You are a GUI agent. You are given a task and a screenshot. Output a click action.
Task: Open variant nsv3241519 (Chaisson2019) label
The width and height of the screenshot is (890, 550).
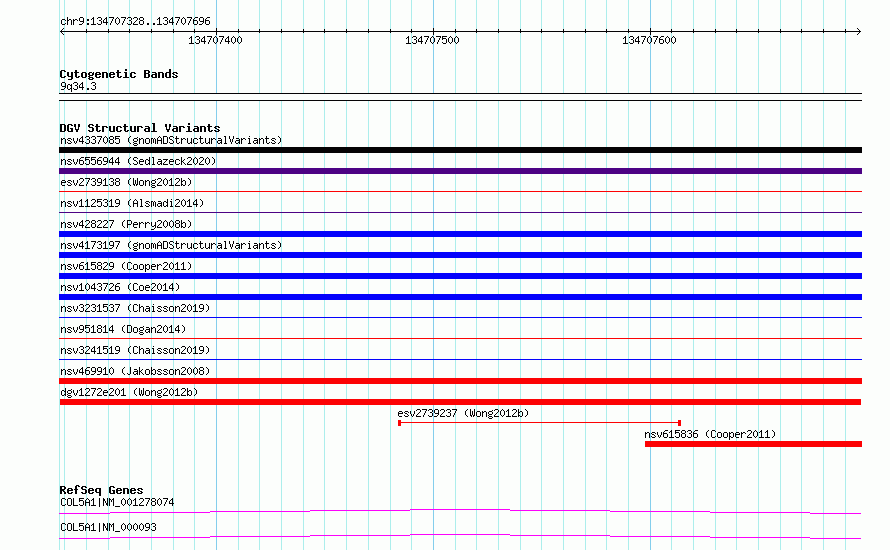pos(135,350)
